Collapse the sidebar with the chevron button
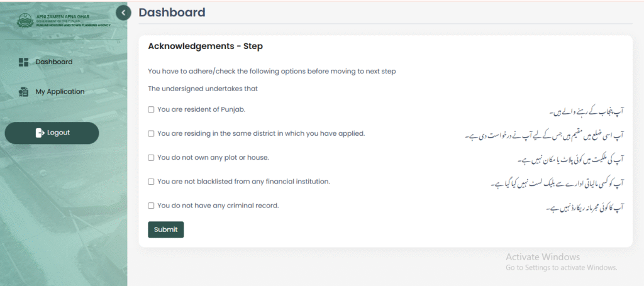 (123, 12)
